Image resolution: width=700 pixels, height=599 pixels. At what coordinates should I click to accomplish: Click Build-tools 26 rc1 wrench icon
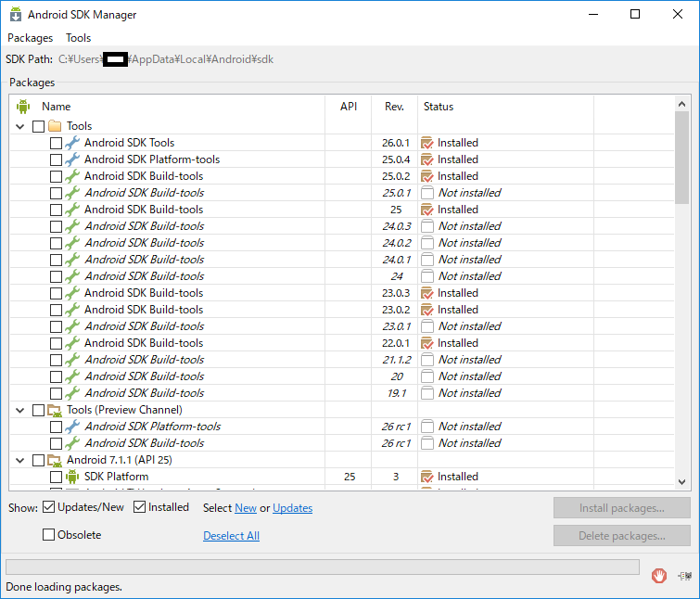click(x=72, y=443)
